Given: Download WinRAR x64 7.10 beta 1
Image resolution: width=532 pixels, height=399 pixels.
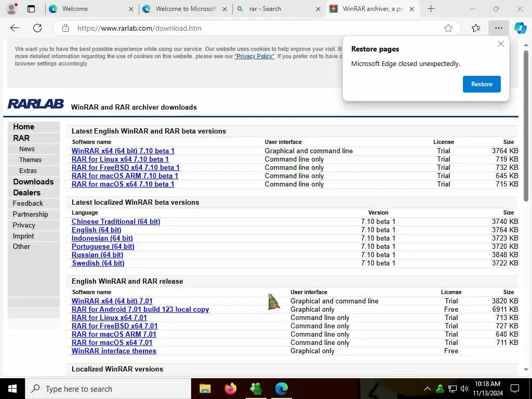Looking at the screenshot, I should click(x=123, y=151).
